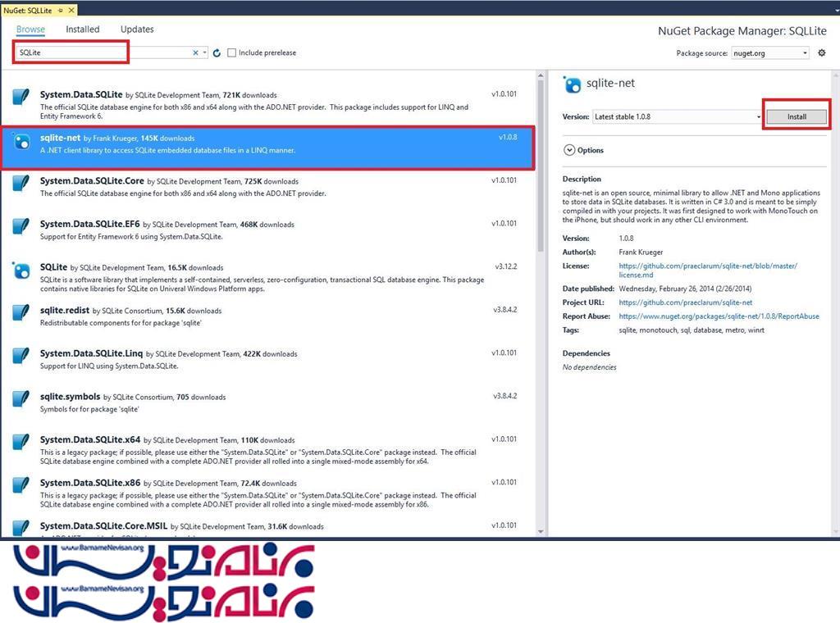Click the sqlite.symbols package icon
This screenshot has width=840, height=623.
point(21,399)
